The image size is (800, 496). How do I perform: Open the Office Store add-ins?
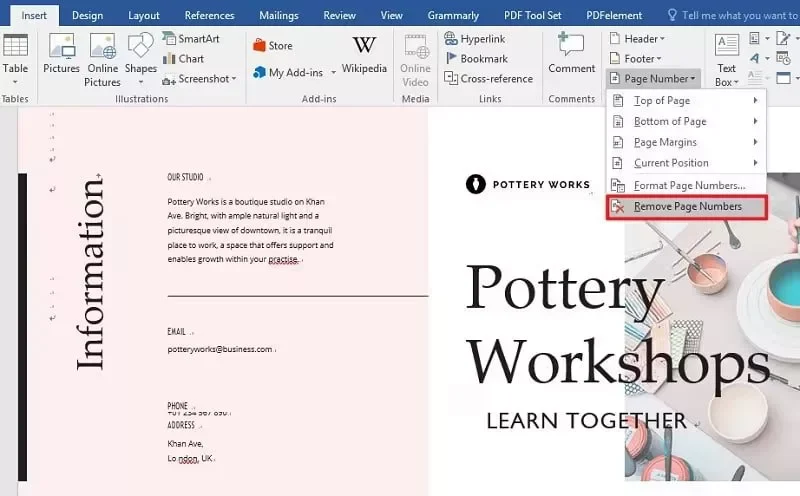coord(272,45)
